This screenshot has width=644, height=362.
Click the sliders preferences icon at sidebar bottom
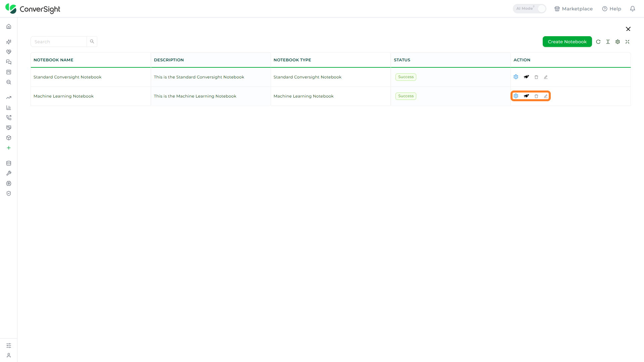pos(9,346)
